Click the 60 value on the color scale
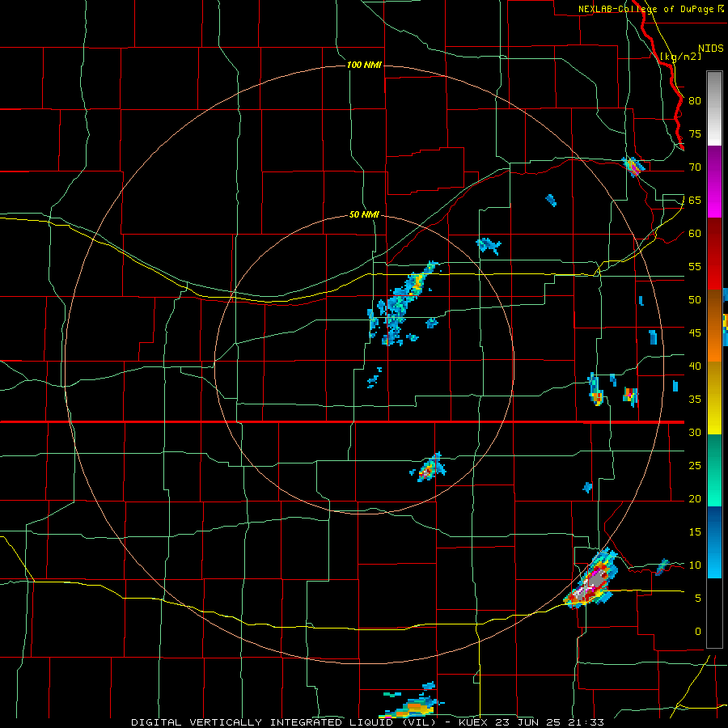The image size is (728, 728). click(695, 234)
